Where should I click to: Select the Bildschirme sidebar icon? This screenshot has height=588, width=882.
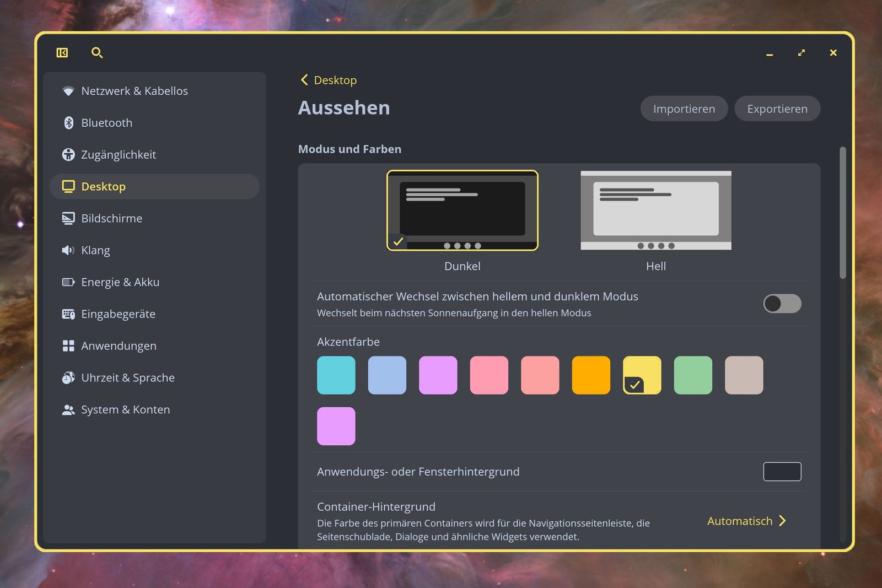(68, 218)
